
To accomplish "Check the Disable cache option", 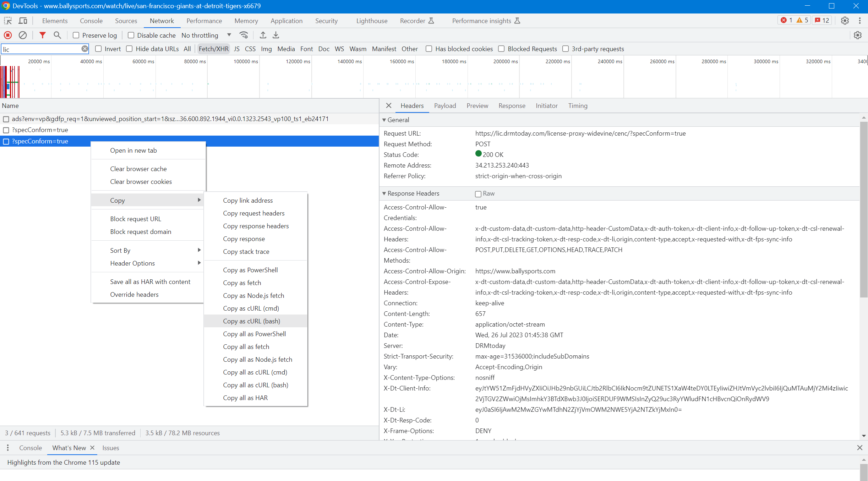I will [x=131, y=35].
